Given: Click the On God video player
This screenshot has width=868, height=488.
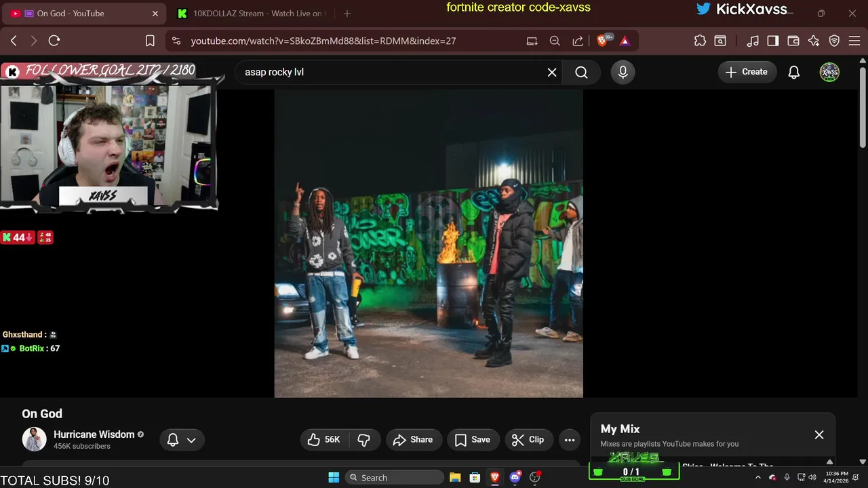Looking at the screenshot, I should coord(429,243).
